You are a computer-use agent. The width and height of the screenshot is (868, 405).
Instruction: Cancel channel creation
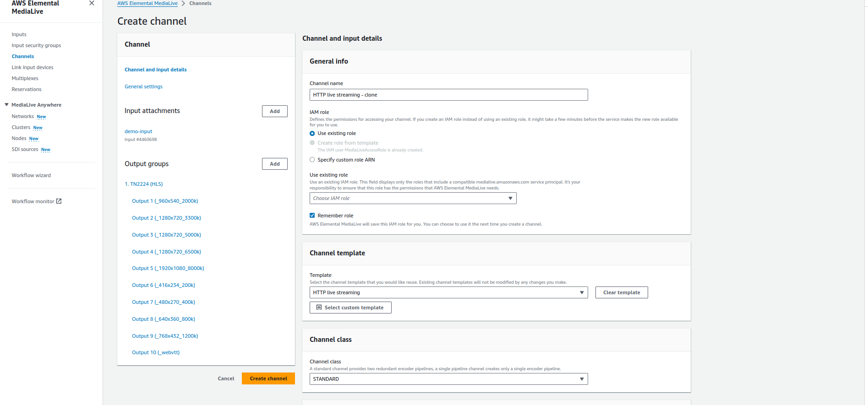pos(226,378)
